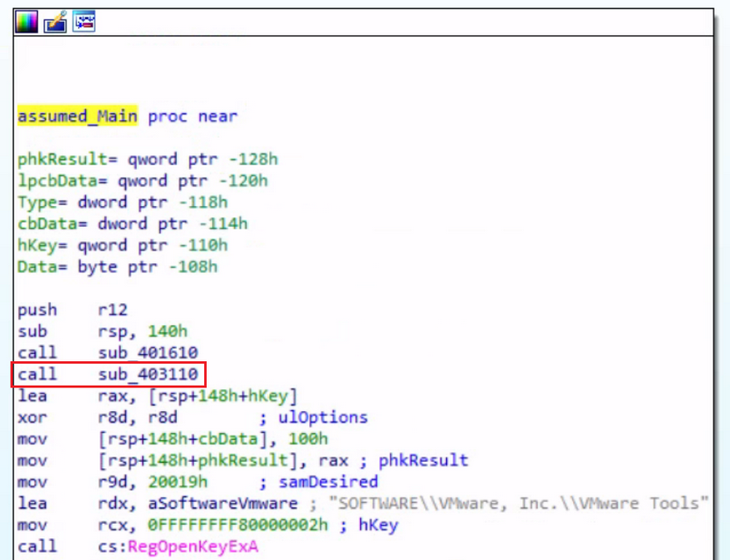
Task: Click the lea rax hKey instruction
Action: click(158, 395)
